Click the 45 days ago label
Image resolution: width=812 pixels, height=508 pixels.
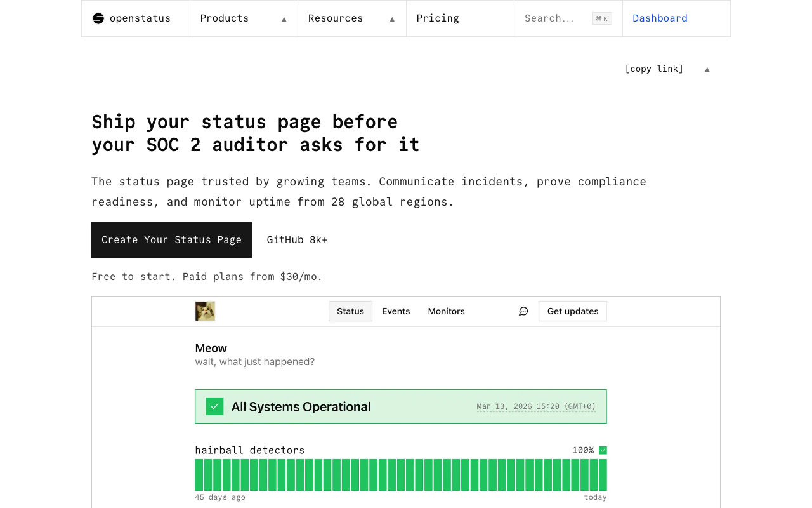(220, 497)
